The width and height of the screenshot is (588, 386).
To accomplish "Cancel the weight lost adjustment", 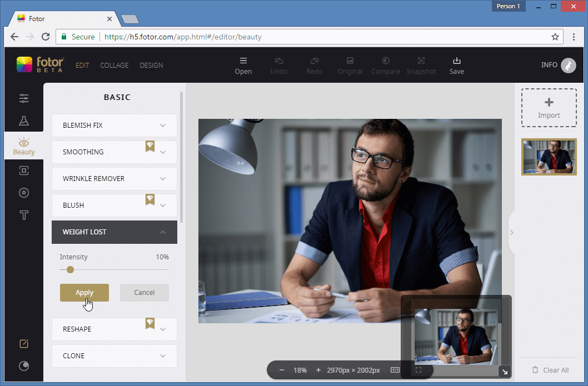I will point(144,293).
